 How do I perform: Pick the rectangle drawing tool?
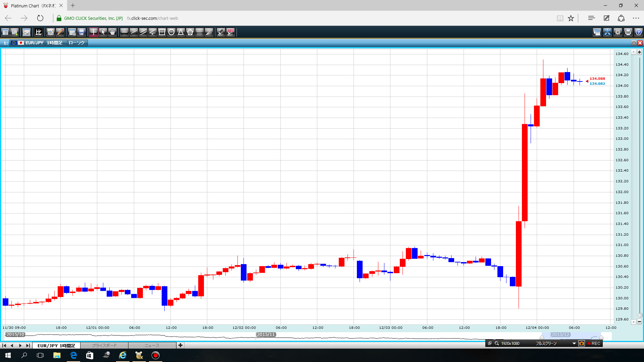162,32
